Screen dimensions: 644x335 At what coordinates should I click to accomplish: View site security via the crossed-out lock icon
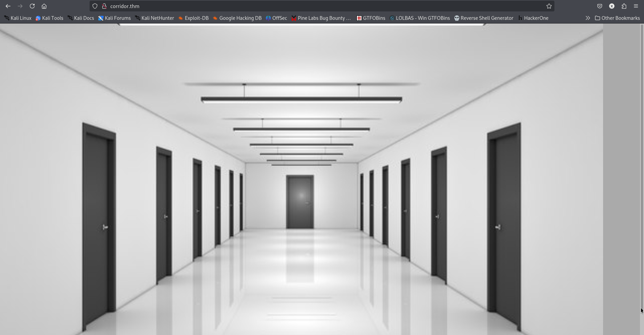104,6
